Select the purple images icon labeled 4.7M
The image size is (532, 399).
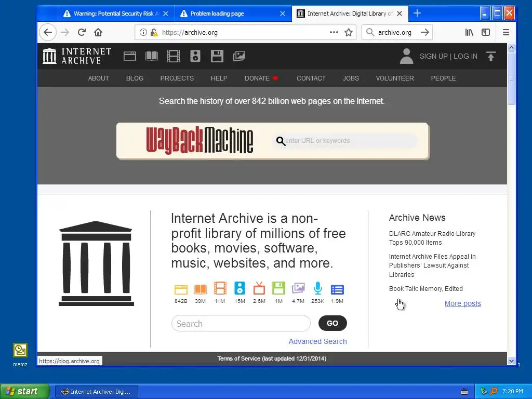298,288
